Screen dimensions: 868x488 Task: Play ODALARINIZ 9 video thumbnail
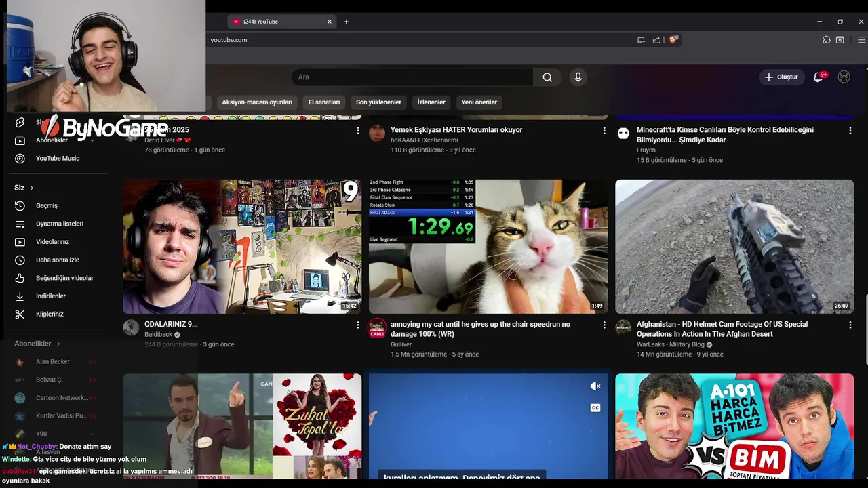pyautogui.click(x=242, y=247)
